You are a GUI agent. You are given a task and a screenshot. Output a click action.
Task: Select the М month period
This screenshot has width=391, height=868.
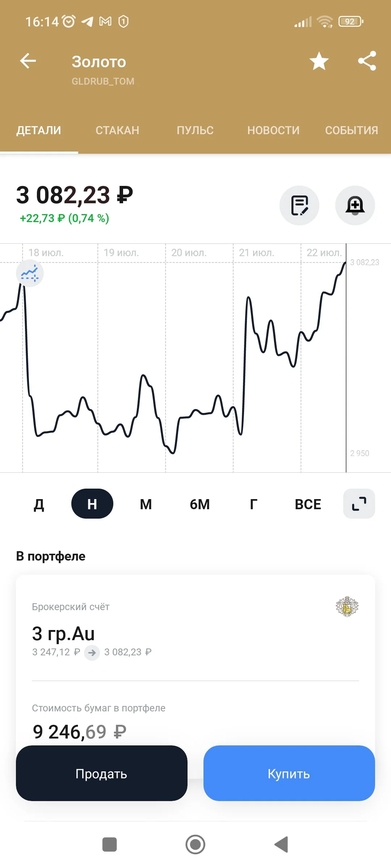(x=146, y=504)
